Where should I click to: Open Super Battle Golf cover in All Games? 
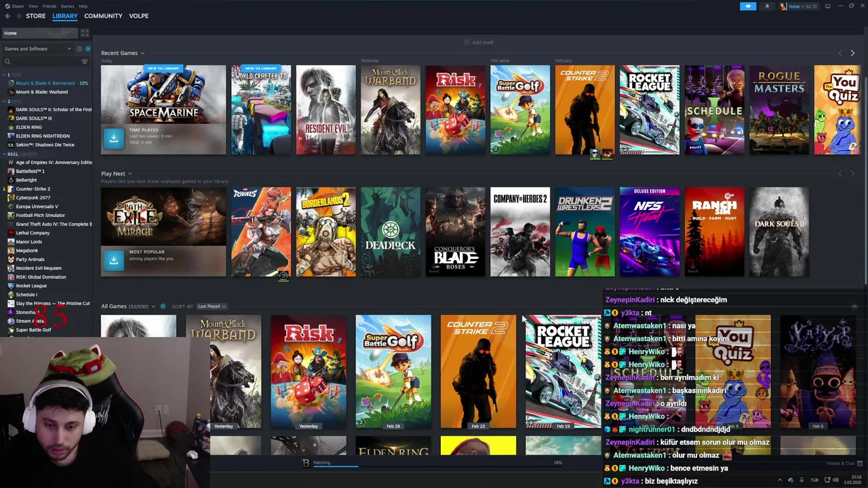[x=393, y=371]
